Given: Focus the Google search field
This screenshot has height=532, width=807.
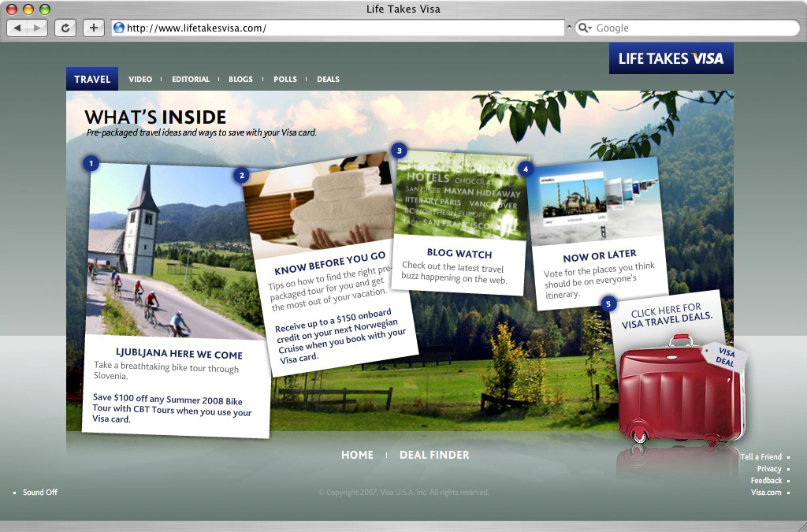Looking at the screenshot, I should [687, 28].
